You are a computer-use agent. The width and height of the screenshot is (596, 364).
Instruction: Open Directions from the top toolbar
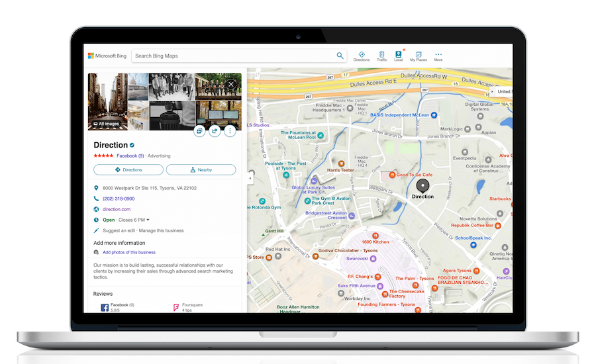point(362,56)
